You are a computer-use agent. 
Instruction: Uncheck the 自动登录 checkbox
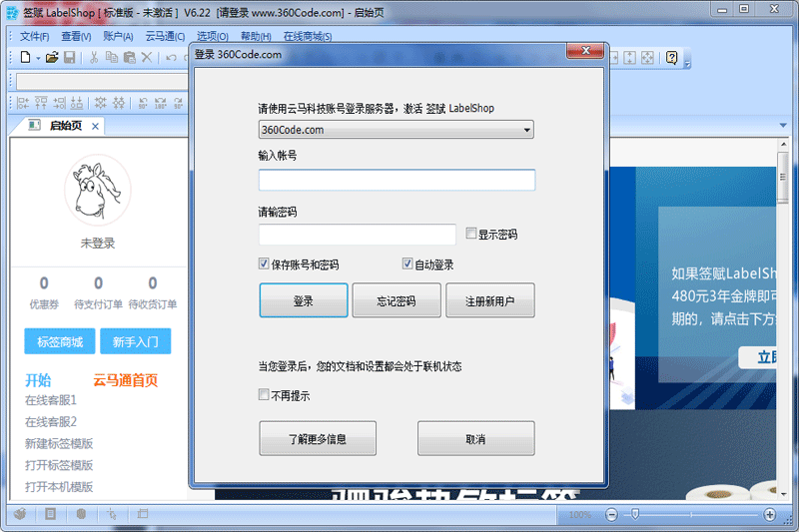pyautogui.click(x=407, y=264)
